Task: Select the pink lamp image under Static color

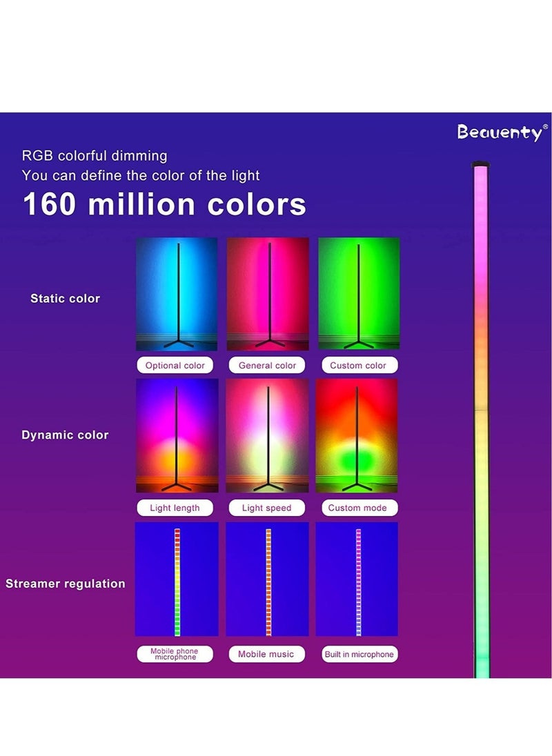Action: pyautogui.click(x=266, y=295)
